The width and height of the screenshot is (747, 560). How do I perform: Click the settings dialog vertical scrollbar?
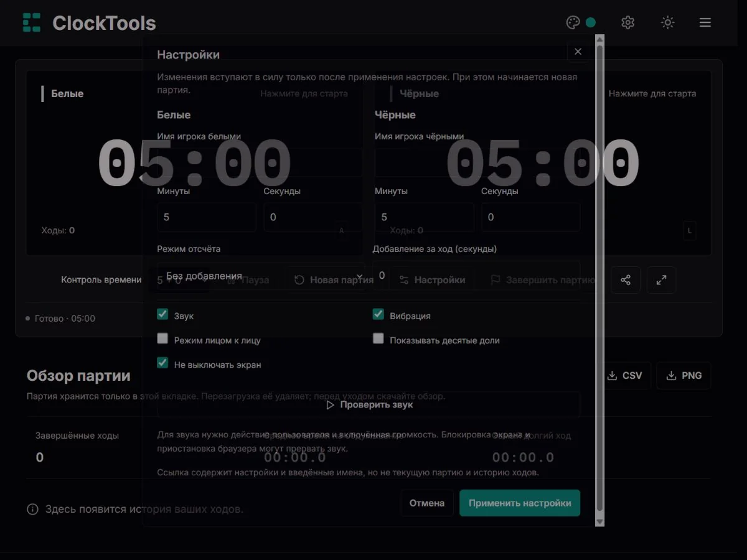[599, 279]
